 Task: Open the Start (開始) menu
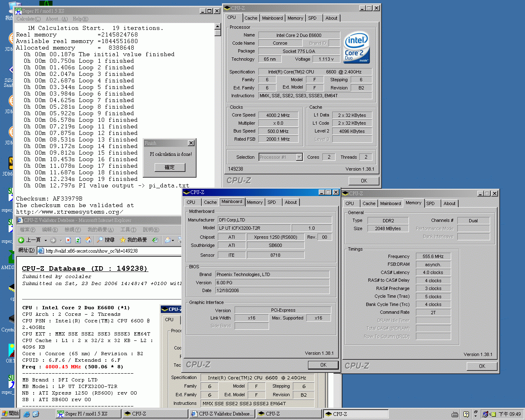click(10, 413)
